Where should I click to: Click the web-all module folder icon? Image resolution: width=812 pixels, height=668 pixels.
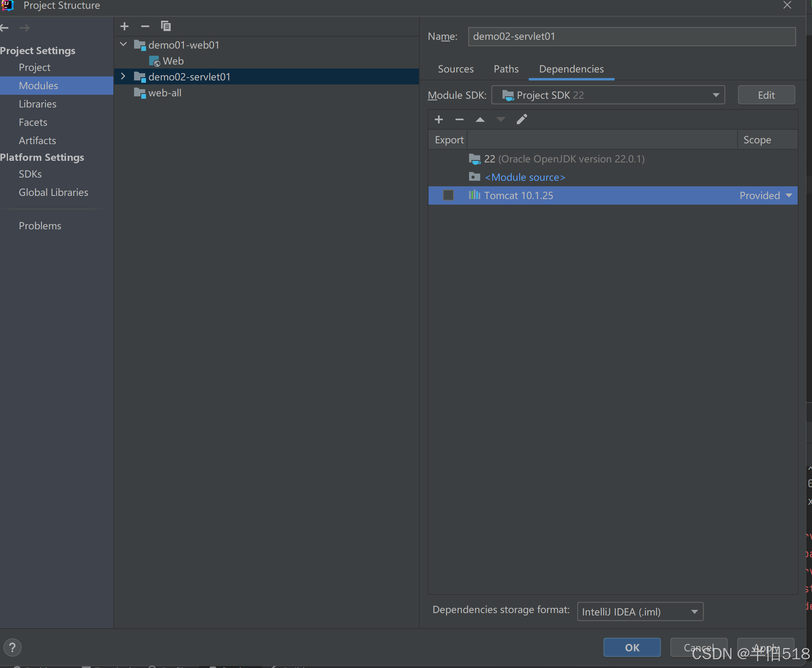click(x=140, y=93)
